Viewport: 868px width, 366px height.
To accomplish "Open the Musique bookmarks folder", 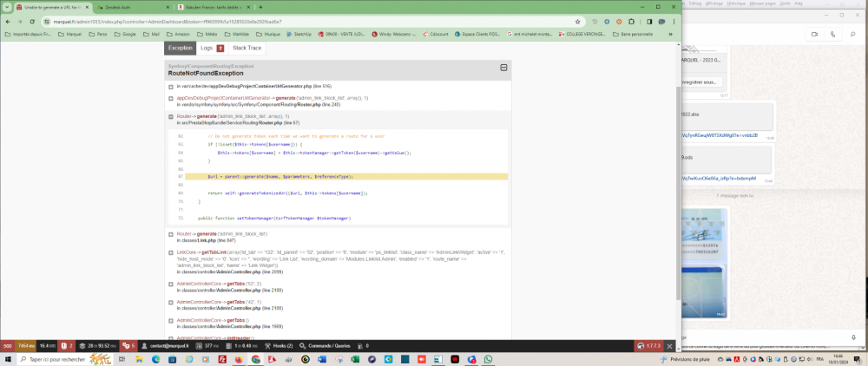I will point(268,35).
